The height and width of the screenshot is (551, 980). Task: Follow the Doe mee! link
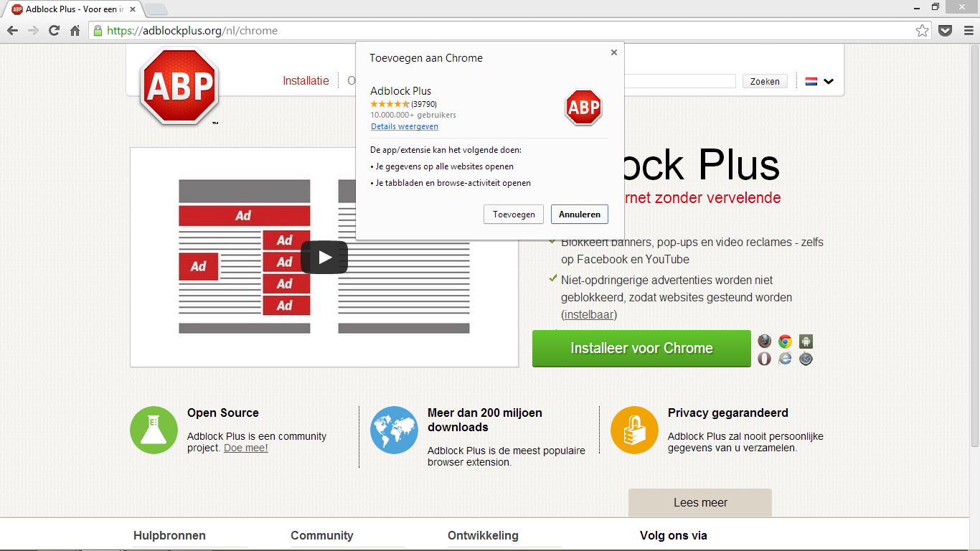[x=246, y=448]
